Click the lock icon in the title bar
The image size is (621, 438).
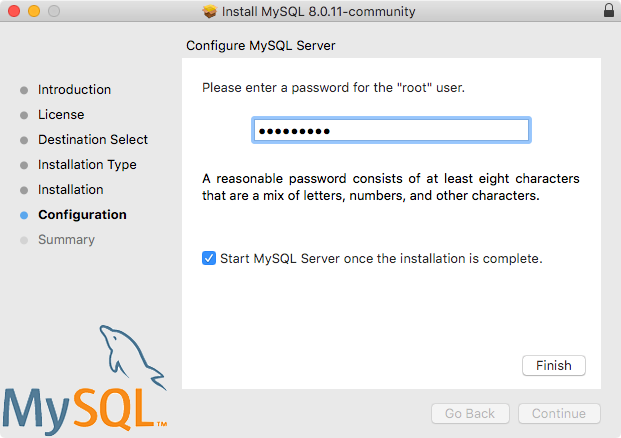[x=609, y=12]
